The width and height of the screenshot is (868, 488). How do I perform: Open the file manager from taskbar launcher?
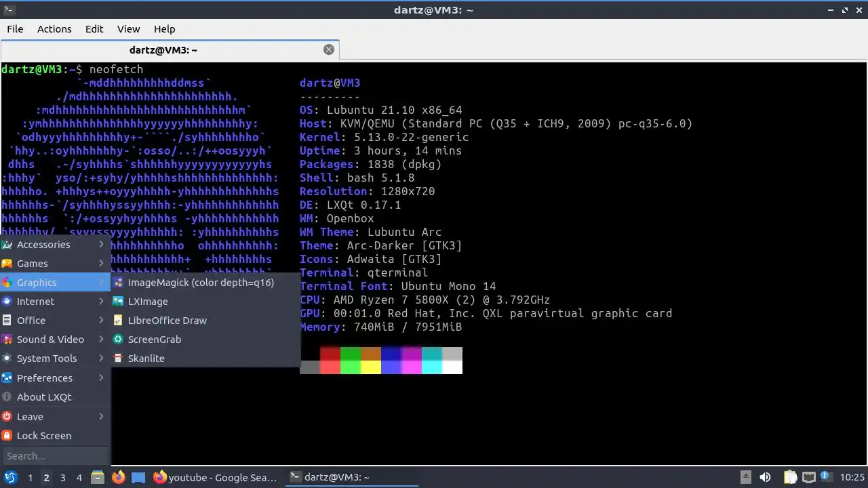98,477
